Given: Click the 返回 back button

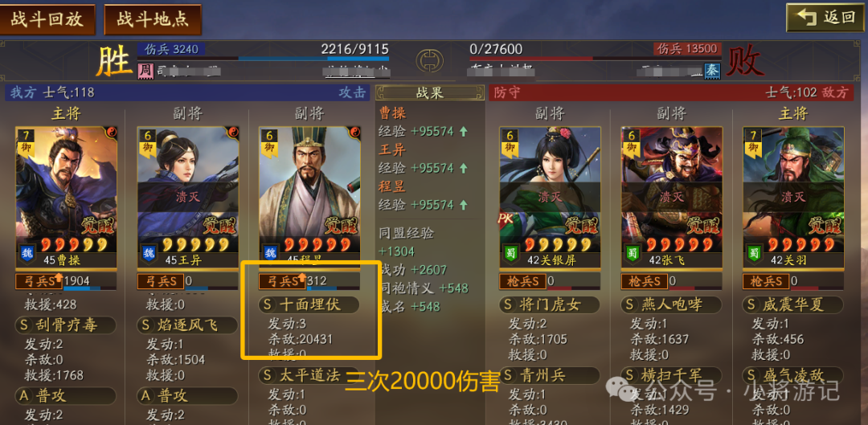Looking at the screenshot, I should [825, 18].
